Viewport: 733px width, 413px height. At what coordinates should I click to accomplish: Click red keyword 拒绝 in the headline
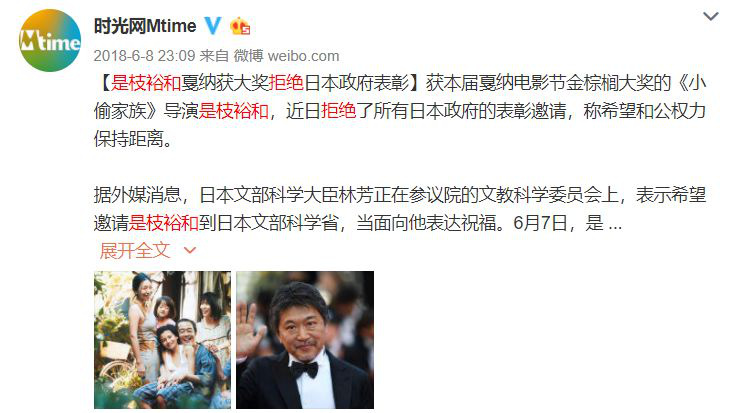(286, 83)
